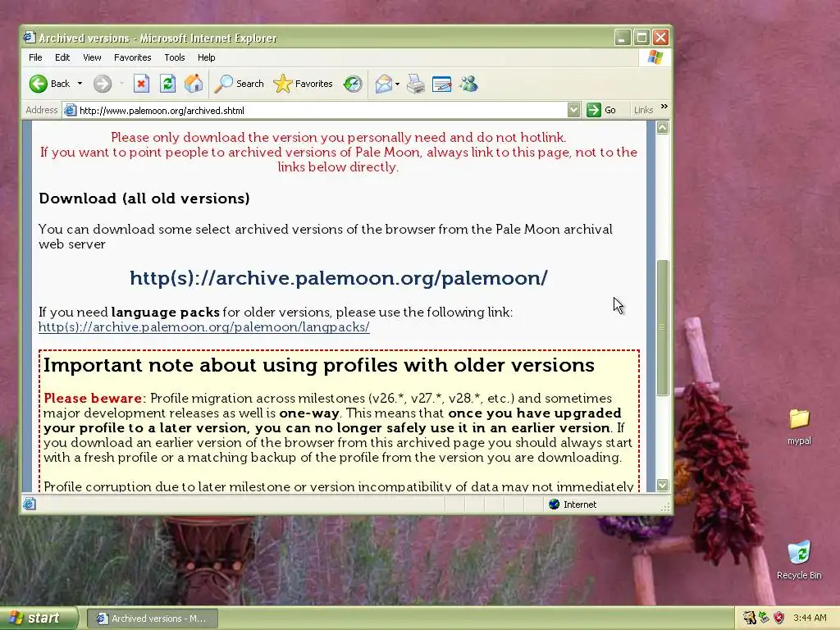Viewport: 840px width, 630px height.
Task: Click the 3:44 AM clock
Action: point(810,618)
